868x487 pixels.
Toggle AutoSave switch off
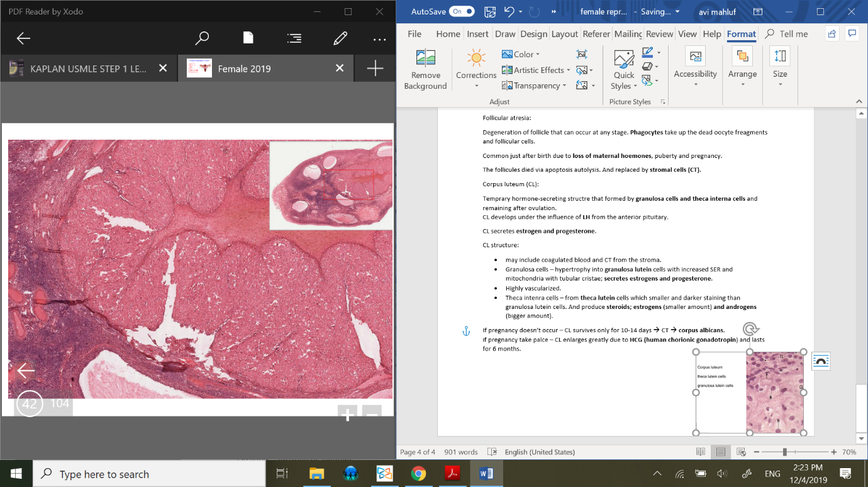[x=462, y=11]
